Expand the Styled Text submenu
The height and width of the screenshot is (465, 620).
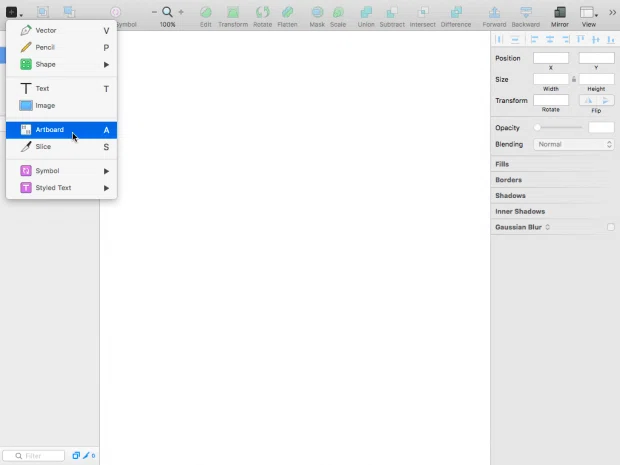[106, 188]
